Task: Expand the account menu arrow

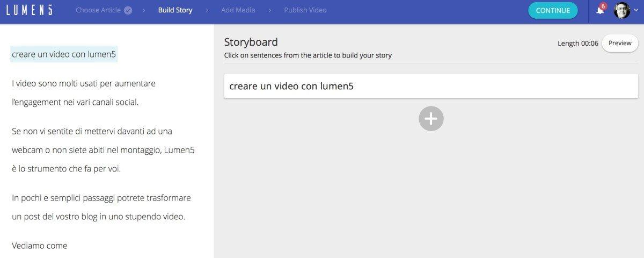Action: (636, 10)
